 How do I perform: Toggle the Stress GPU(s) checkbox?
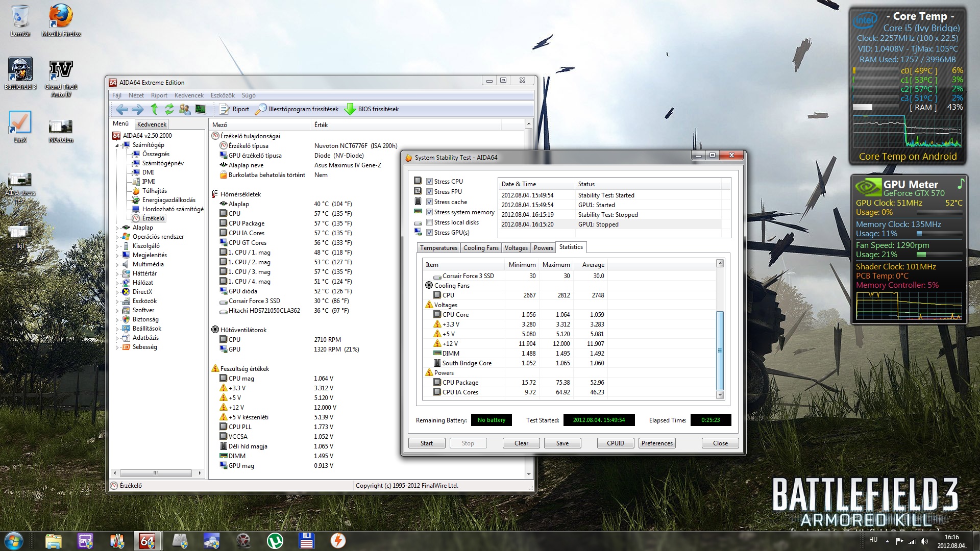point(430,233)
